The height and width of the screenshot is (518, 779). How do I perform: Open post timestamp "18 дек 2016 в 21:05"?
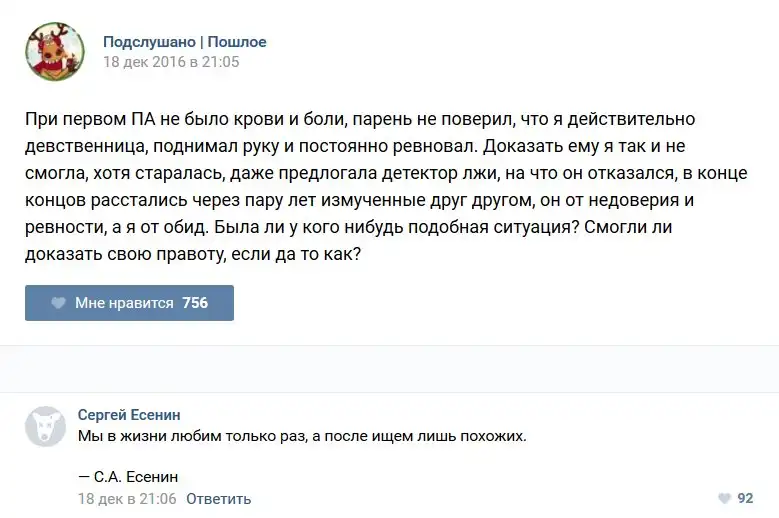171,62
